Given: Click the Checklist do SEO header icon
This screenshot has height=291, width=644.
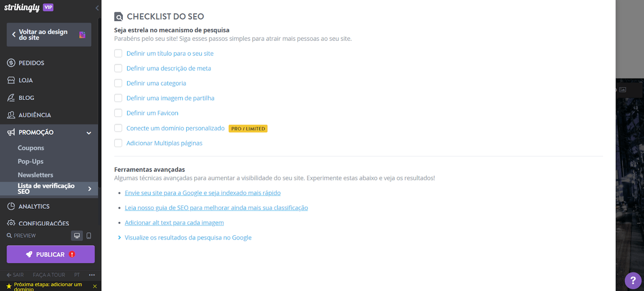Looking at the screenshot, I should click(x=119, y=17).
